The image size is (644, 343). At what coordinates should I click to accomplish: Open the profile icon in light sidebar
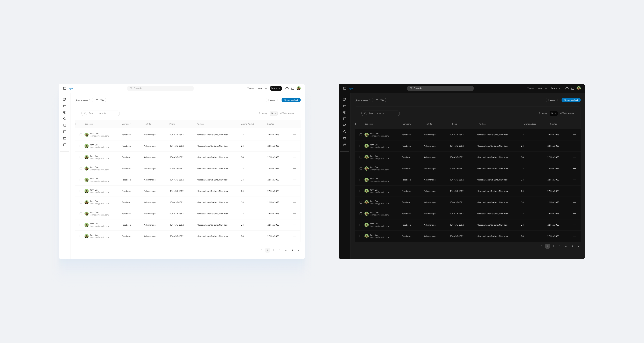tap(65, 112)
